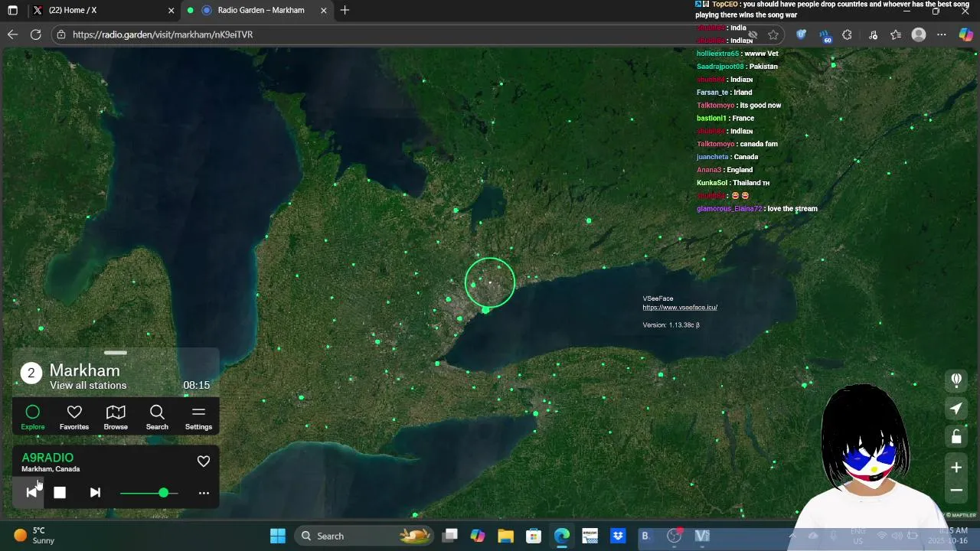Skip to the previous station
The height and width of the screenshot is (551, 980).
tap(31, 492)
